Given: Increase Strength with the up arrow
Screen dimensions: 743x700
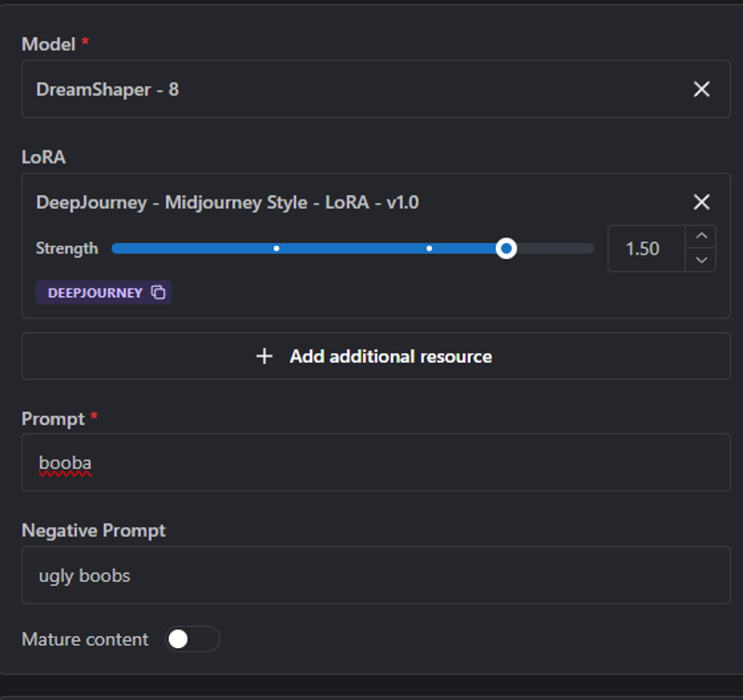Looking at the screenshot, I should click(701, 237).
